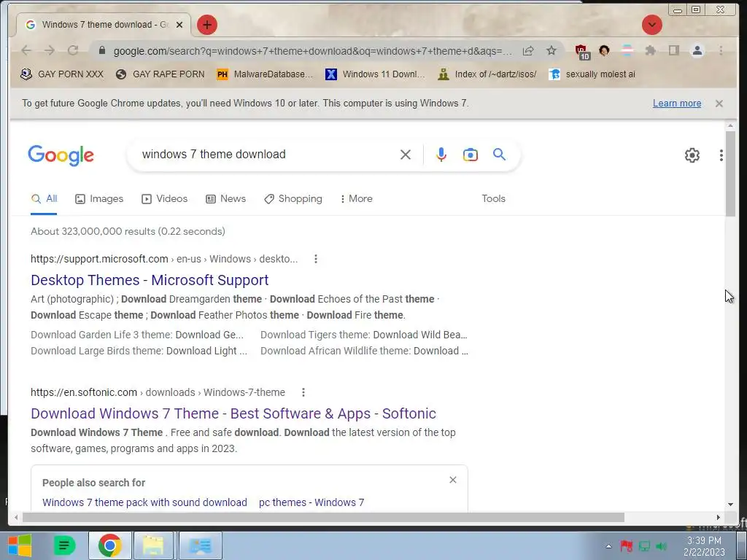Open the search Tools options

point(493,198)
